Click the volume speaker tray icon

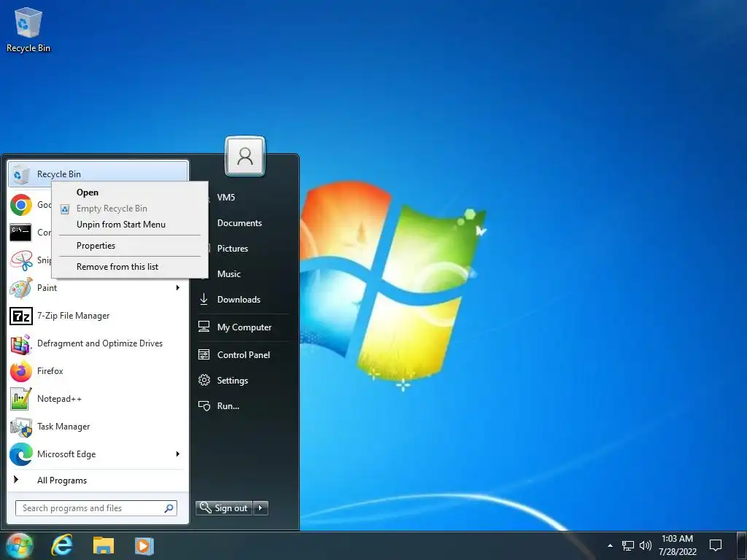[645, 545]
